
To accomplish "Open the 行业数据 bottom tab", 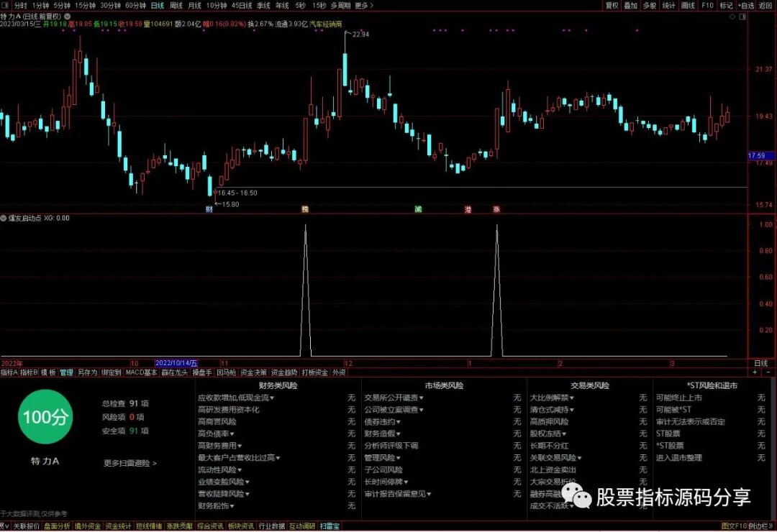I will coord(272,526).
